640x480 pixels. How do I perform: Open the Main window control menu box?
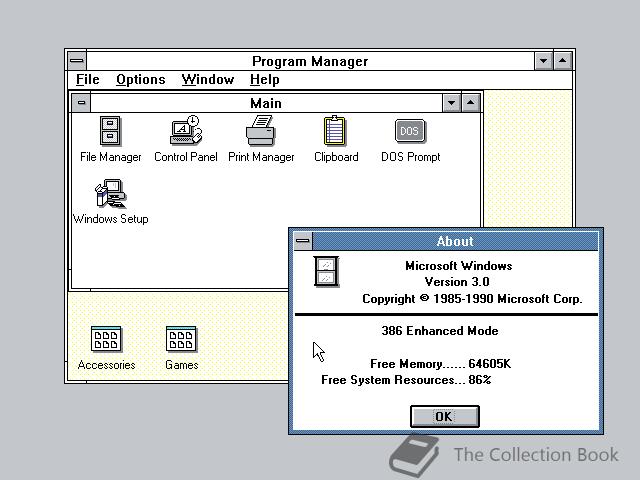81,103
